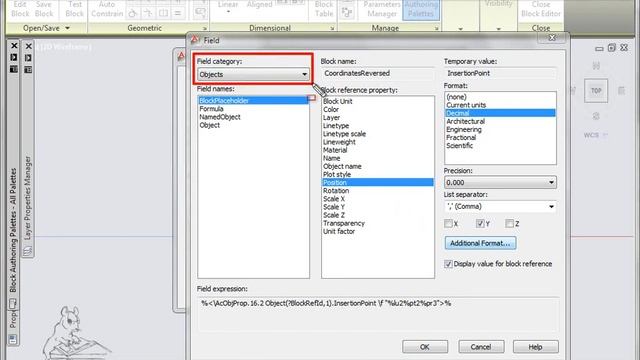Click the Additional Format button

tap(480, 243)
